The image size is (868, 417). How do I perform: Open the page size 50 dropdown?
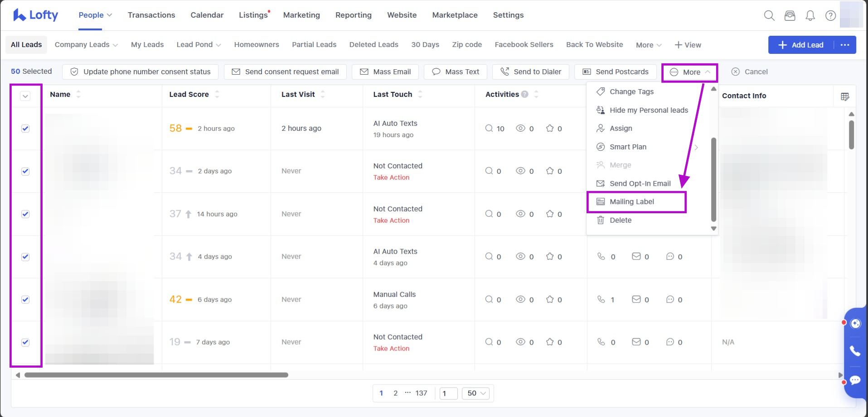[476, 393]
